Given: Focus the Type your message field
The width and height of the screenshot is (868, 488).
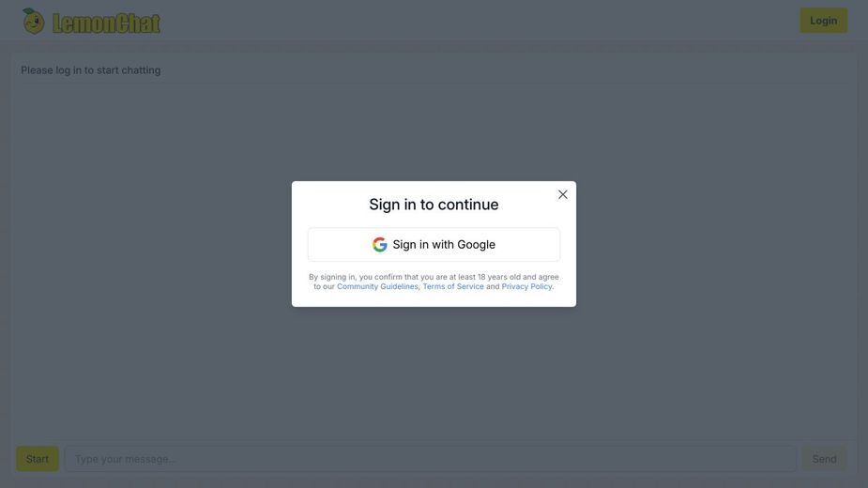Looking at the screenshot, I should point(430,459).
